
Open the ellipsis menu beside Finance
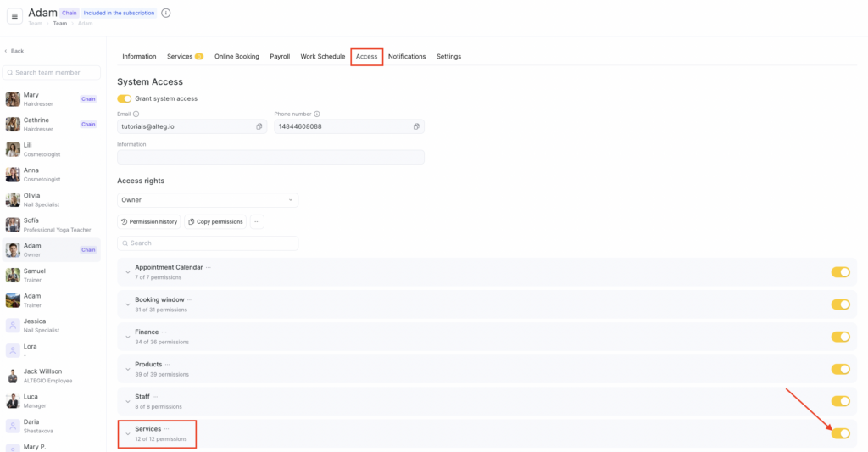coord(164,332)
